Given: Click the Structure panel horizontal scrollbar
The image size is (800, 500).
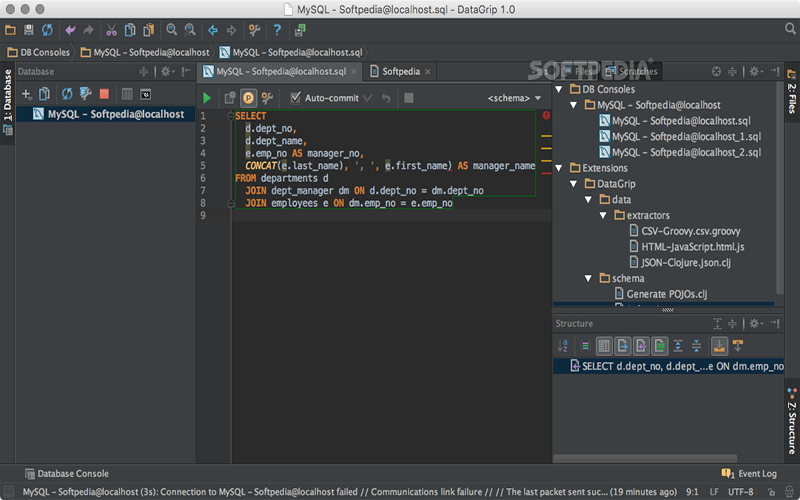Looking at the screenshot, I should 645,458.
